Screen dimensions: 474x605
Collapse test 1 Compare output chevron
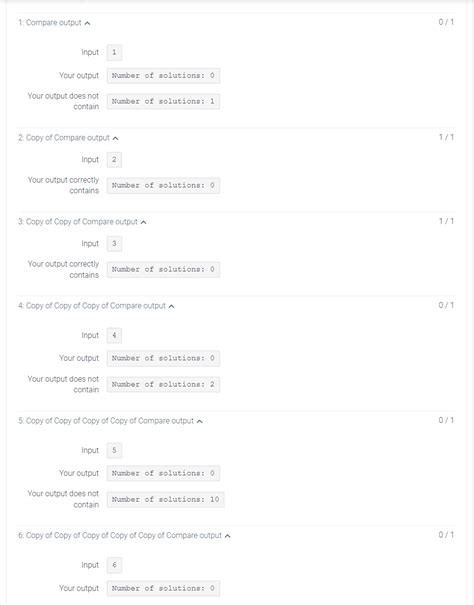(x=88, y=23)
